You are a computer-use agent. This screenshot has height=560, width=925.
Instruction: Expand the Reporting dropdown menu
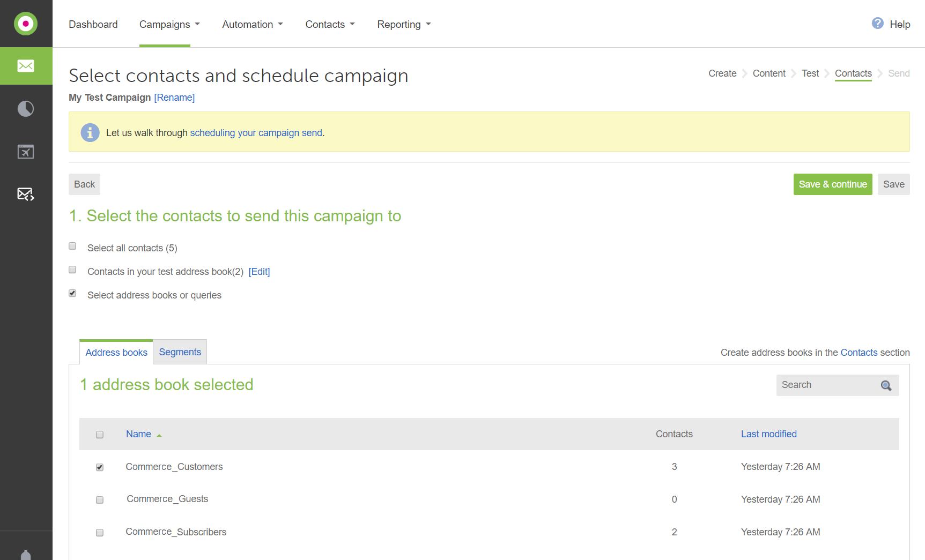(x=404, y=25)
